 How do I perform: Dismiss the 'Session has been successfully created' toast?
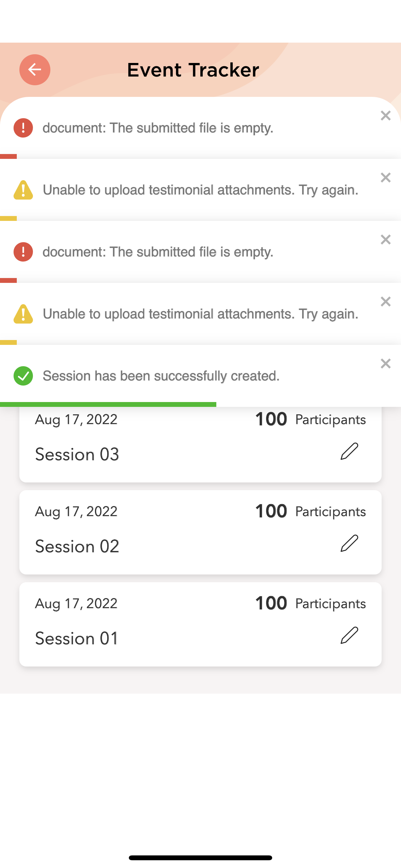click(386, 364)
